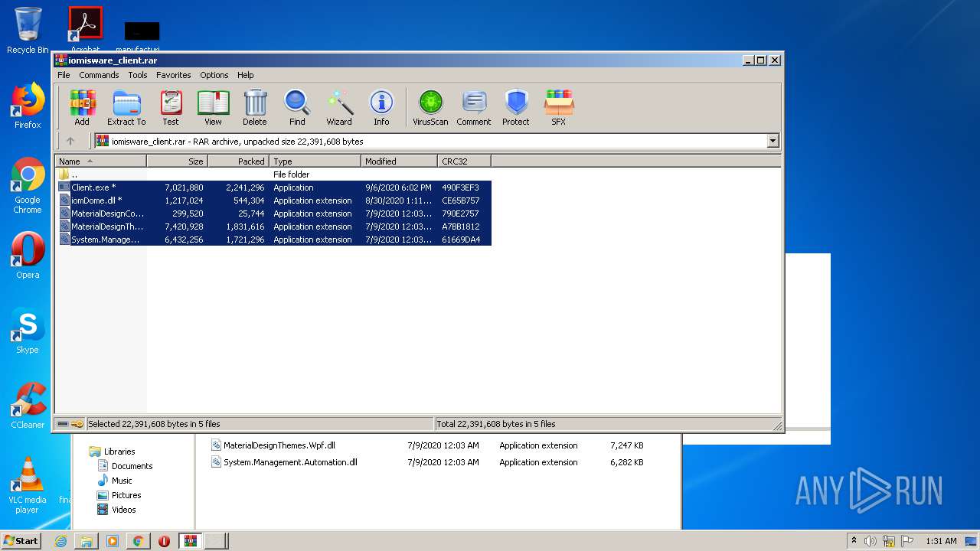The width and height of the screenshot is (980, 551).
Task: Click WinRAR taskbar button
Action: click(190, 541)
